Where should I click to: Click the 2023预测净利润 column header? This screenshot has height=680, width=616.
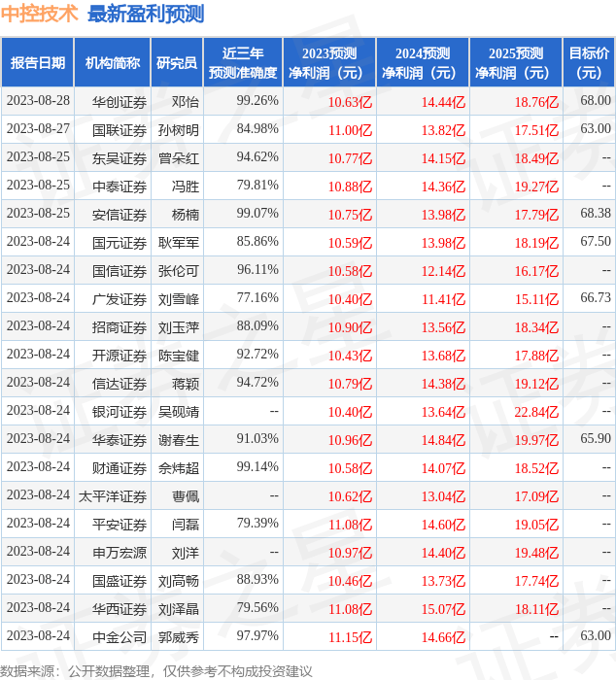[329, 63]
